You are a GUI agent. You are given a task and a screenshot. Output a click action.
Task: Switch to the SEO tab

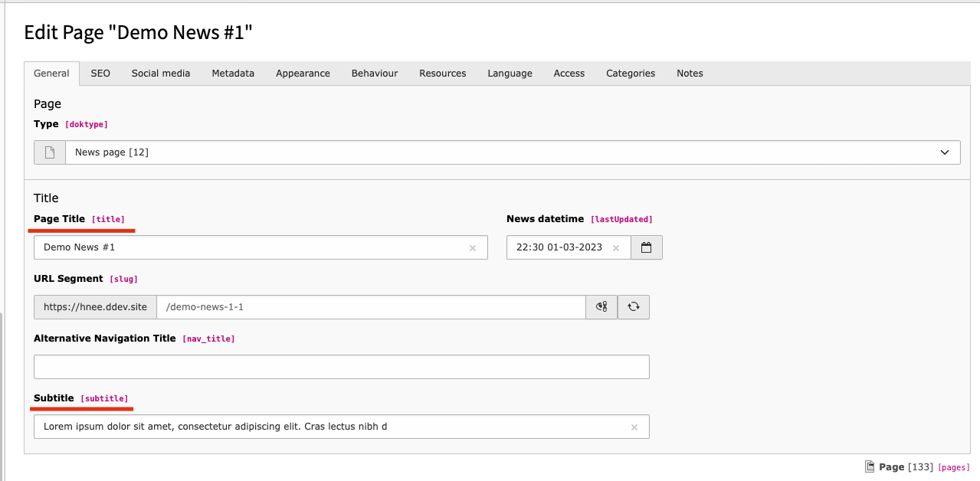pos(100,74)
